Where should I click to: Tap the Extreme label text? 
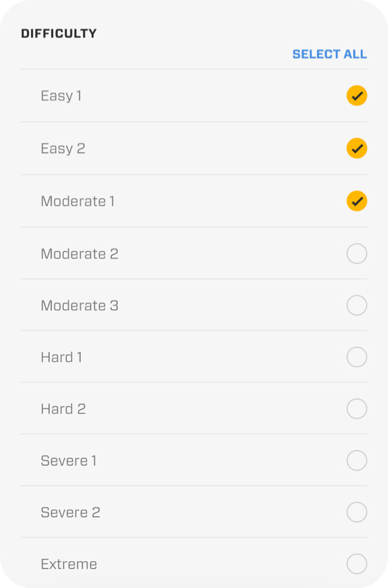[x=69, y=564]
